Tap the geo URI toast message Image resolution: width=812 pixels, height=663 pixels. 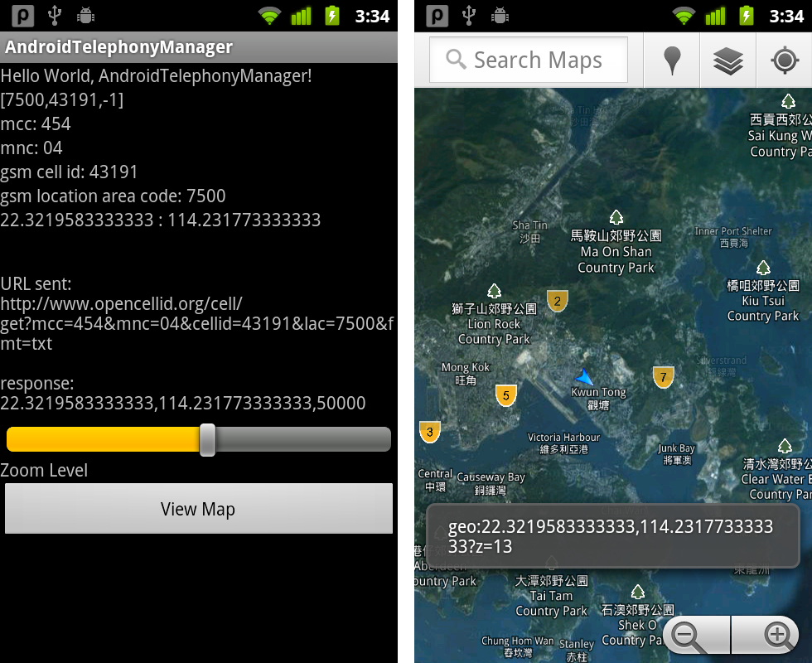tap(612, 536)
